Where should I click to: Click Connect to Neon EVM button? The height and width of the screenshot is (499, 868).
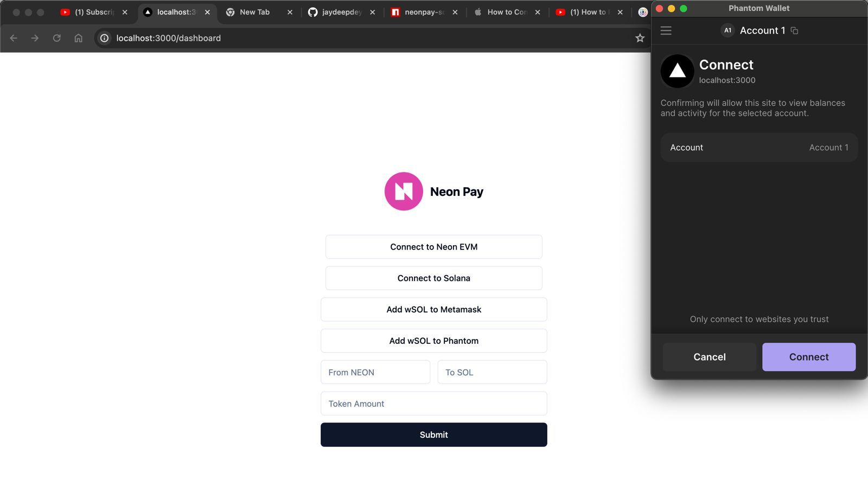coord(434,247)
